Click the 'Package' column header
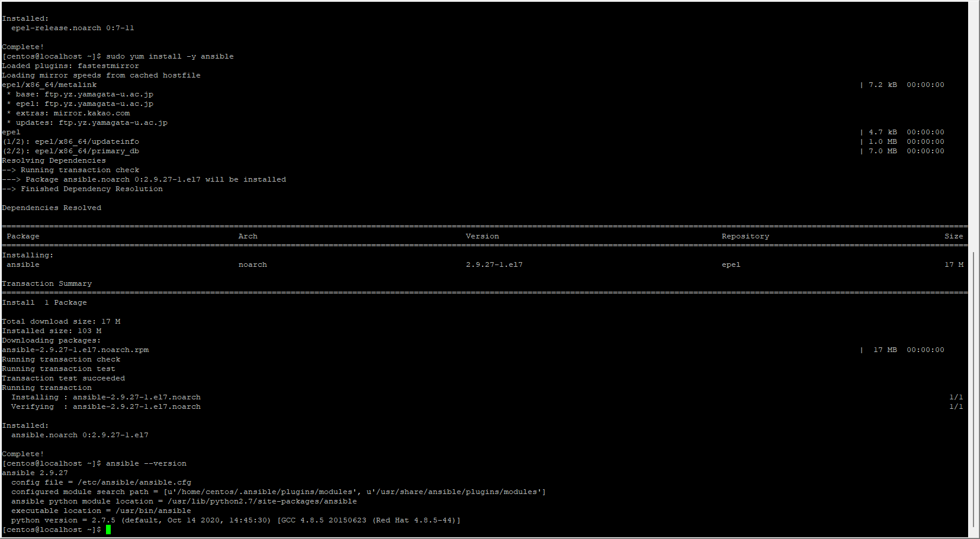Viewport: 980px width, 539px height. point(23,236)
